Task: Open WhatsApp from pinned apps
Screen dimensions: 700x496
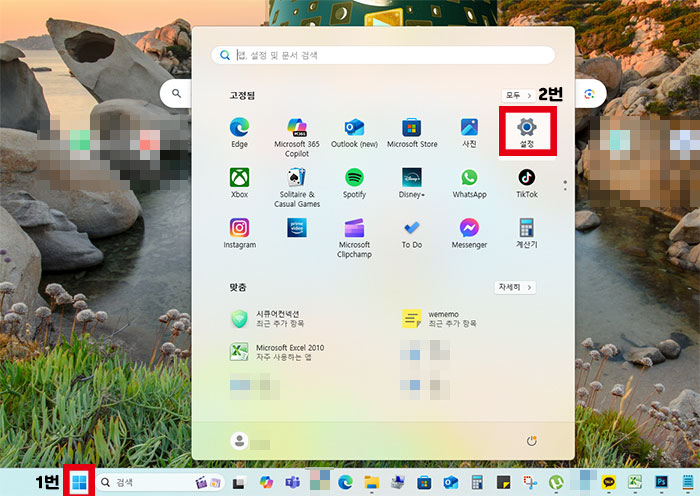Action: coord(469,183)
